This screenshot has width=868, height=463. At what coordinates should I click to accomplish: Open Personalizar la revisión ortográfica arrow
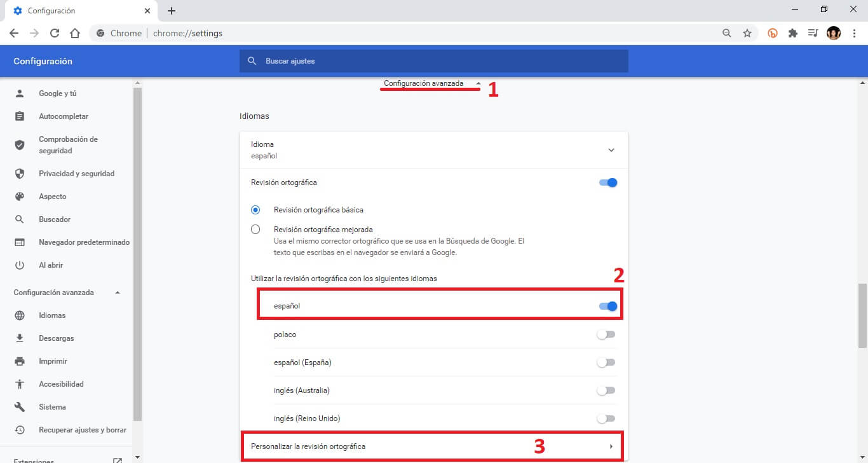pyautogui.click(x=611, y=446)
